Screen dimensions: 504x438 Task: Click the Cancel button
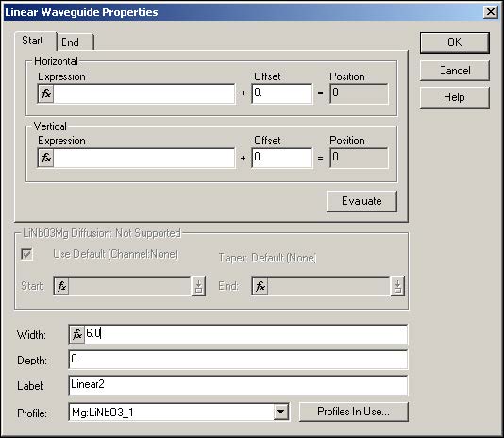[x=455, y=71]
